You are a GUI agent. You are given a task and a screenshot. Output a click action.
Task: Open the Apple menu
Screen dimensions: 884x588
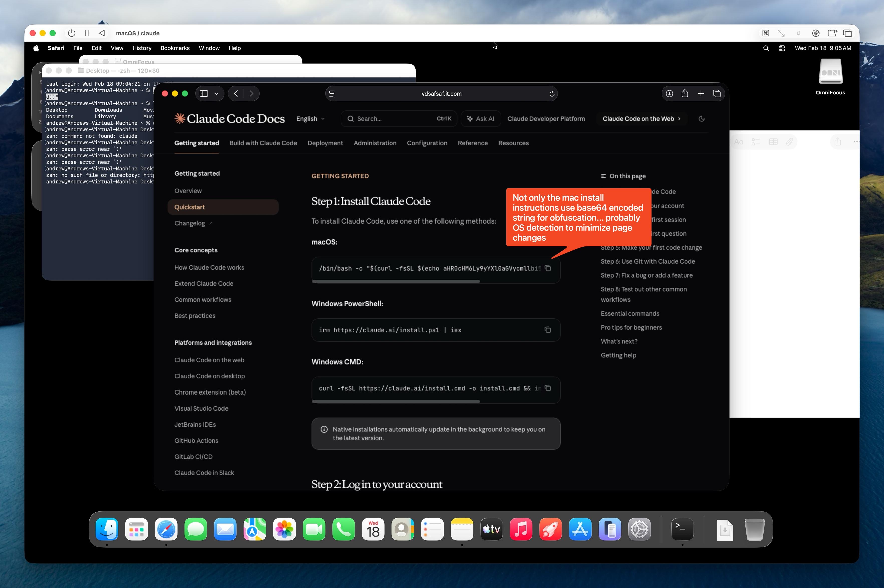pos(36,48)
